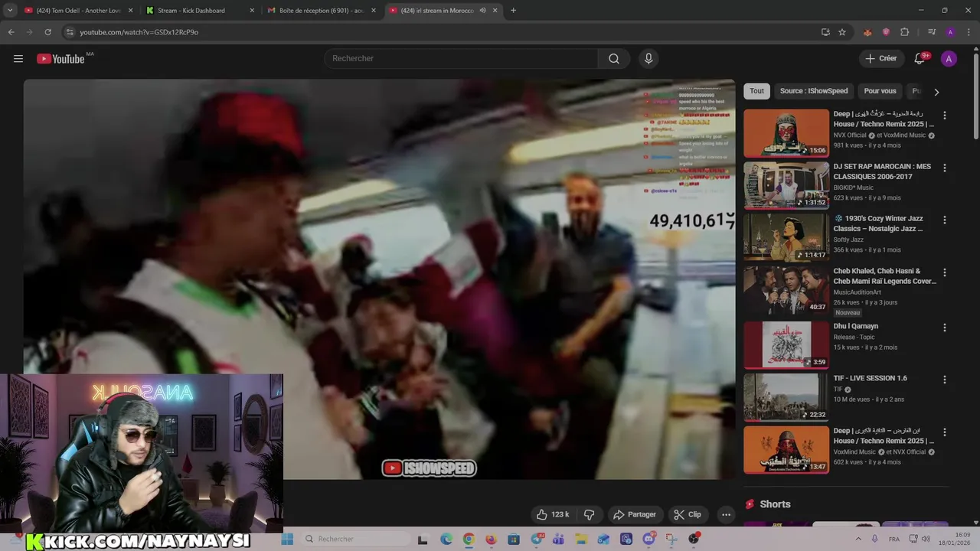
Task: Start voice search with the microphone
Action: [648, 59]
